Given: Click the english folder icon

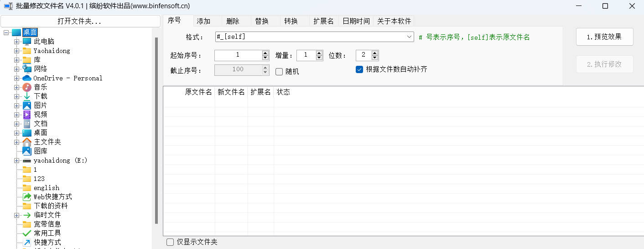Looking at the screenshot, I should click(x=27, y=188).
